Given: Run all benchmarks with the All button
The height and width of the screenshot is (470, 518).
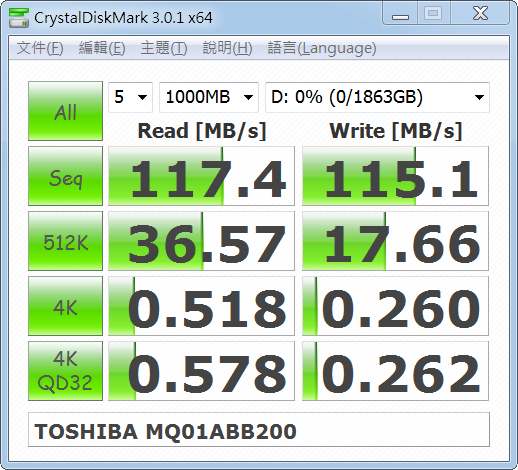Looking at the screenshot, I should pos(65,111).
